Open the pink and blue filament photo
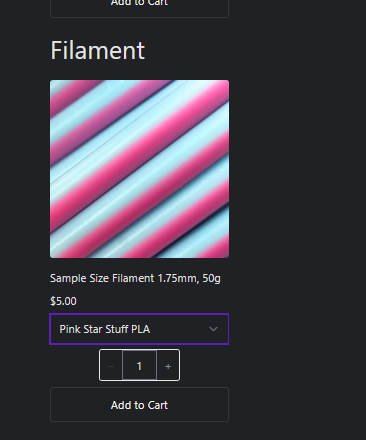366x440 pixels. [139, 169]
